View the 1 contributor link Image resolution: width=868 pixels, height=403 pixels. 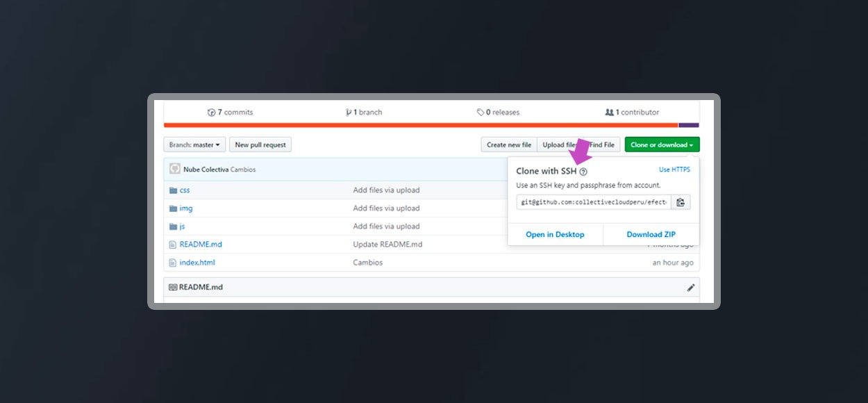point(632,112)
